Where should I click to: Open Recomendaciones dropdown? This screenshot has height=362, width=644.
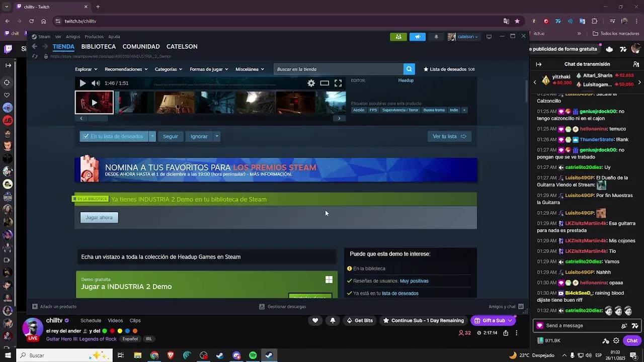pyautogui.click(x=126, y=69)
